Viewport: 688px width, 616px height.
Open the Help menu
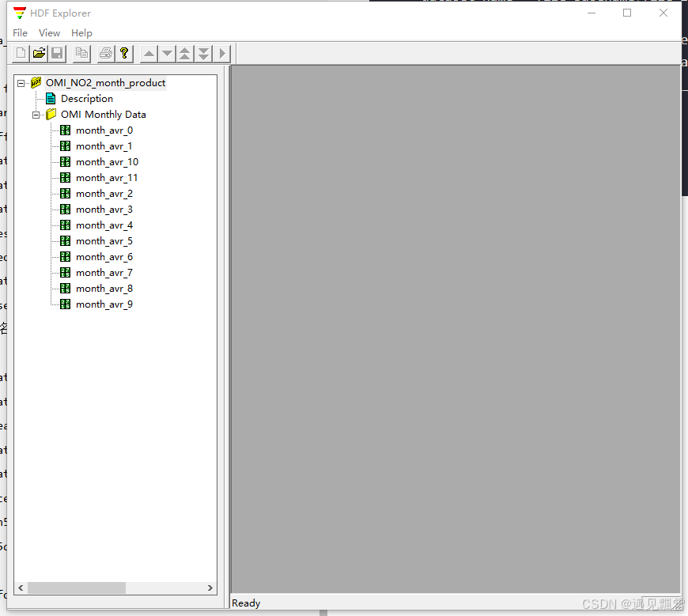pos(81,33)
